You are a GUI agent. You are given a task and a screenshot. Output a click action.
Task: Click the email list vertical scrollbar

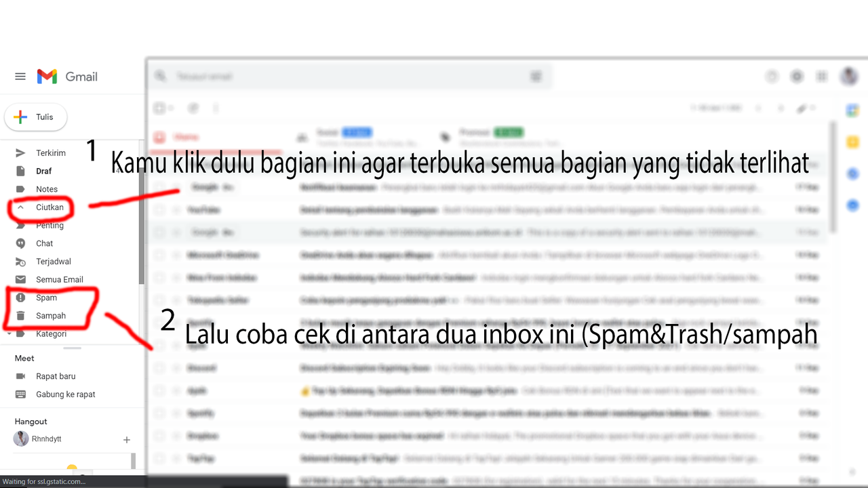pyautogui.click(x=834, y=178)
